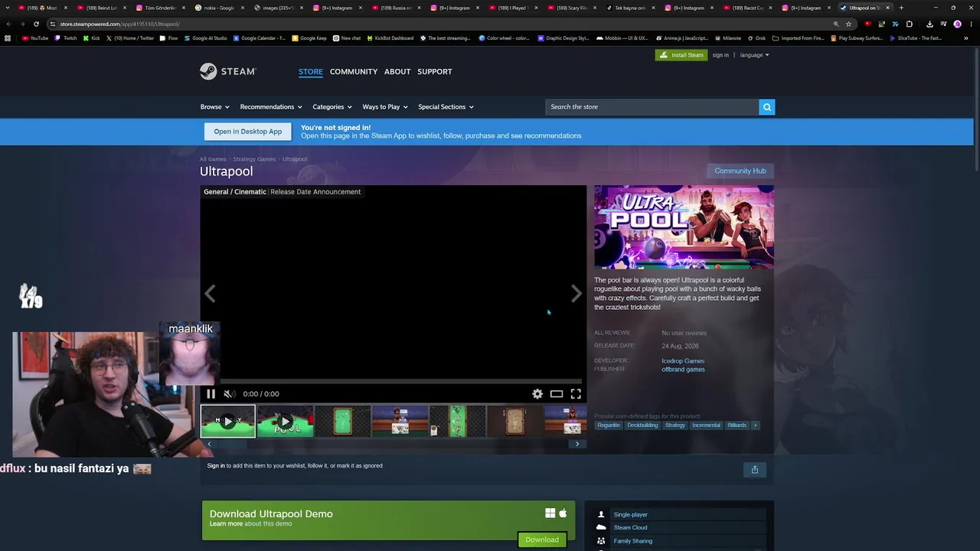The image size is (980, 551).
Task: Open the Twitch bookmark
Action: 66,38
